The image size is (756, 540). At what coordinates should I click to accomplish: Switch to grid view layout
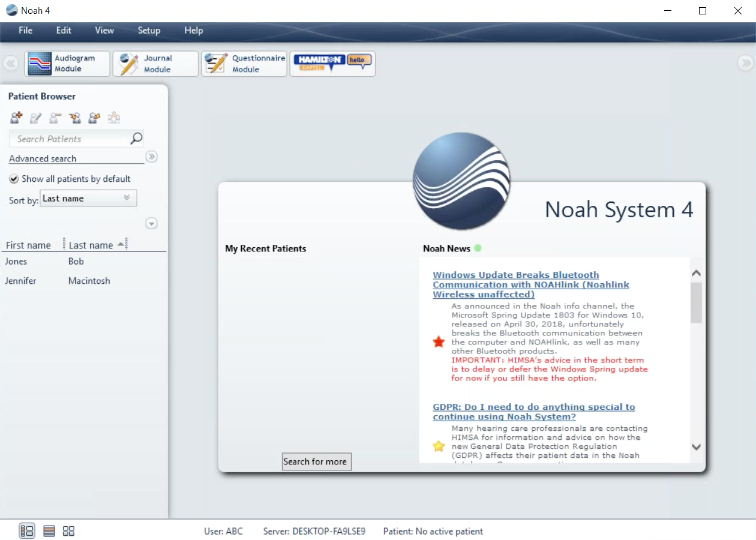[x=68, y=531]
